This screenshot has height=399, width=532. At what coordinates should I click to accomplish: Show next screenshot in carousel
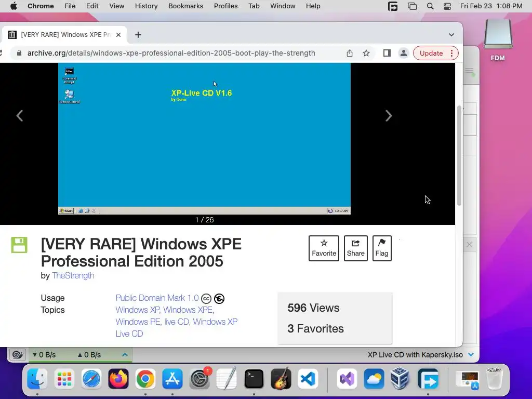click(389, 116)
